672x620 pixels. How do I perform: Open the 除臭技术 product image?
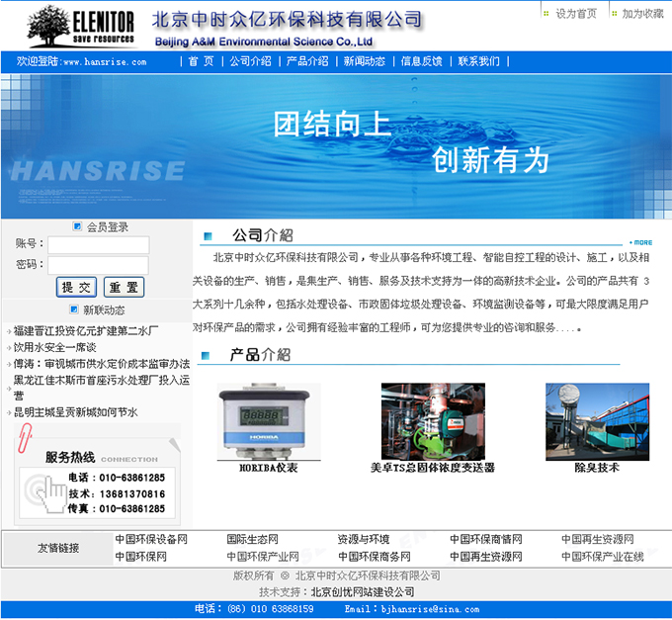597,421
